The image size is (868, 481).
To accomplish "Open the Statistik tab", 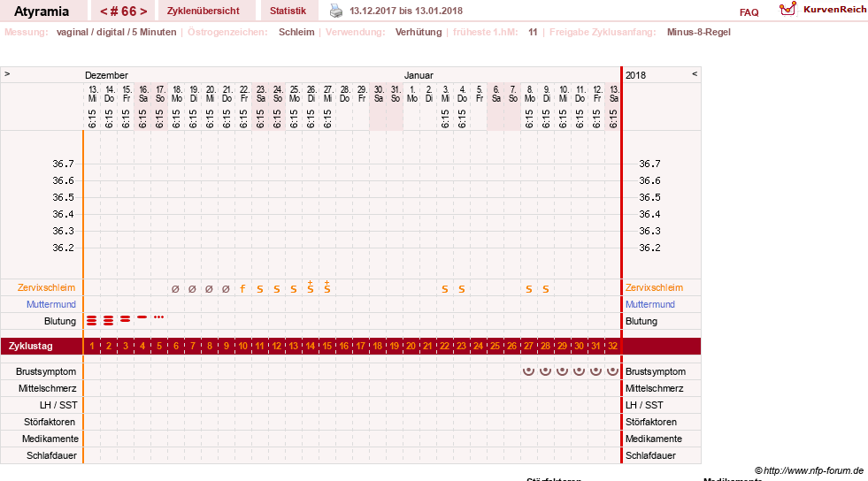I will 288,11.
